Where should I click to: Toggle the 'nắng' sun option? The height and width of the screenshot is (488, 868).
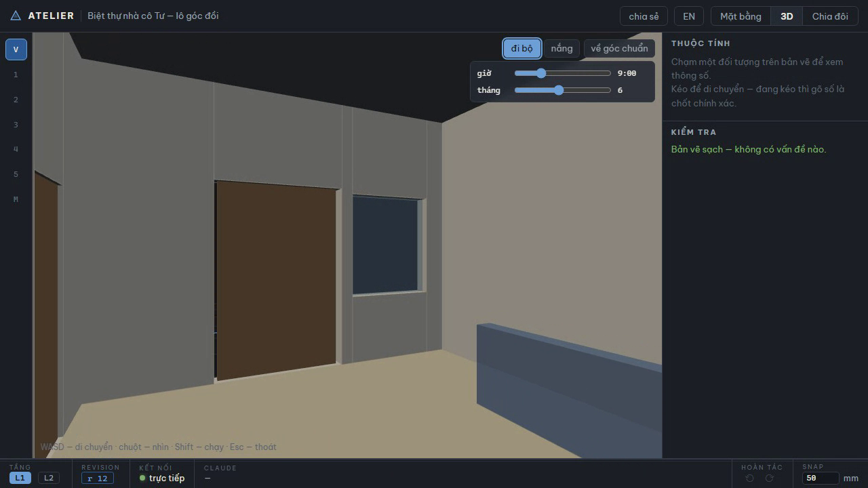click(x=561, y=48)
